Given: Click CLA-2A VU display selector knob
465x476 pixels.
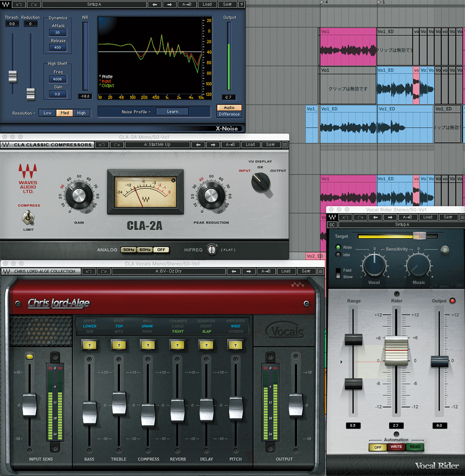Looking at the screenshot, I should point(260,182).
